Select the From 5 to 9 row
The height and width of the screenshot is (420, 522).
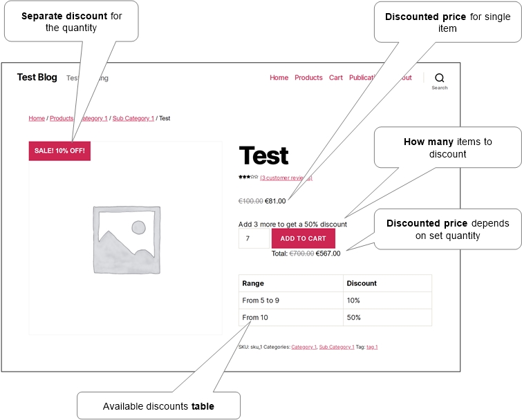click(x=335, y=300)
